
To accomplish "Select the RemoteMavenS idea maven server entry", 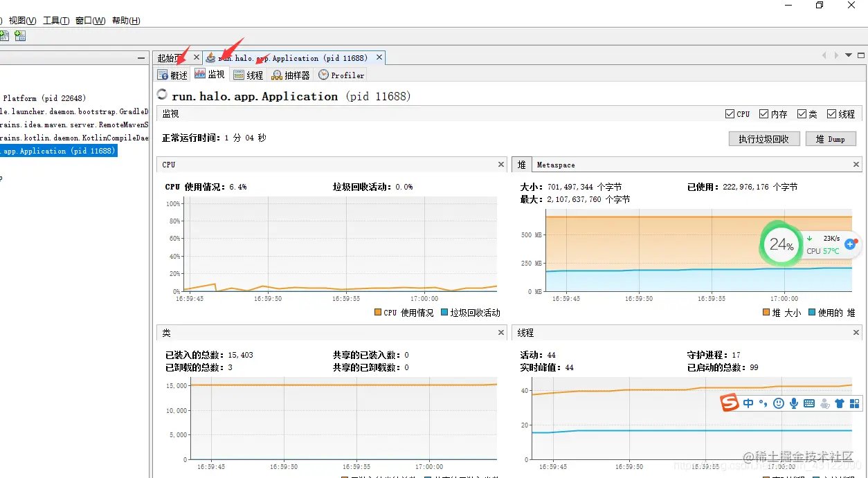I will coord(74,125).
